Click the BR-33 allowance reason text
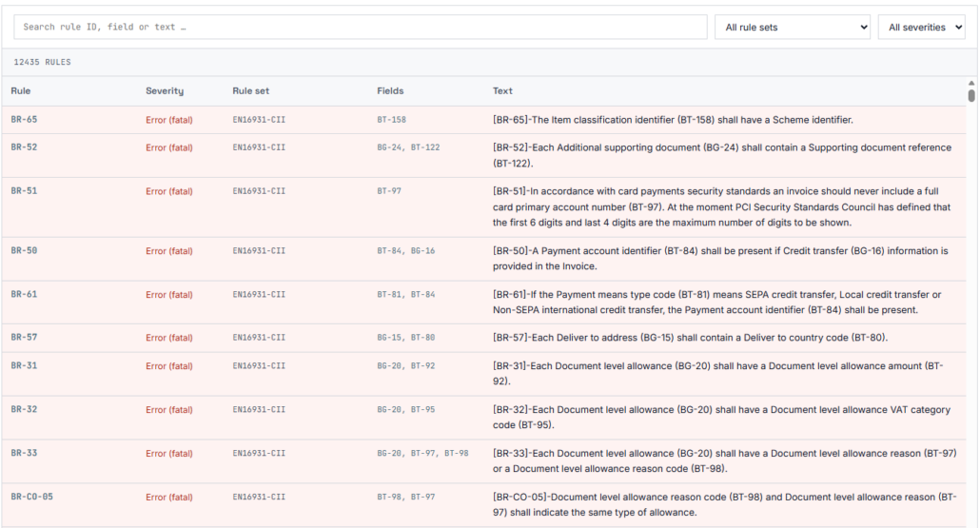 point(724,460)
